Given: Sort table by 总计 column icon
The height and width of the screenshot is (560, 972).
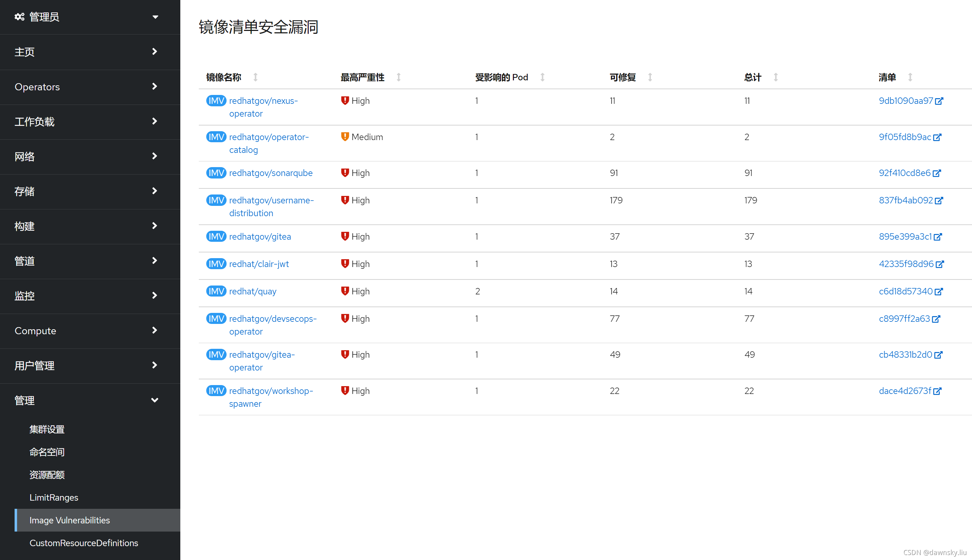Looking at the screenshot, I should 776,77.
